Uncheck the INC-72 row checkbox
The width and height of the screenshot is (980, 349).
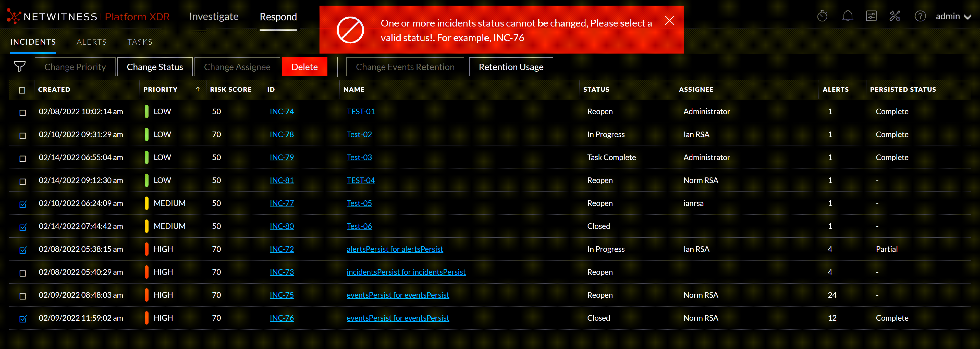tap(22, 250)
